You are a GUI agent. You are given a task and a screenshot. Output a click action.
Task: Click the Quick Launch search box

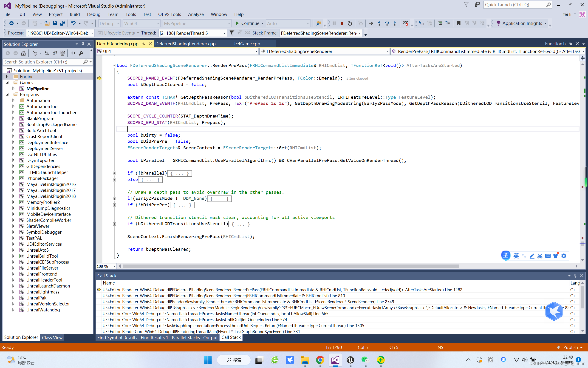pyautogui.click(x=517, y=5)
